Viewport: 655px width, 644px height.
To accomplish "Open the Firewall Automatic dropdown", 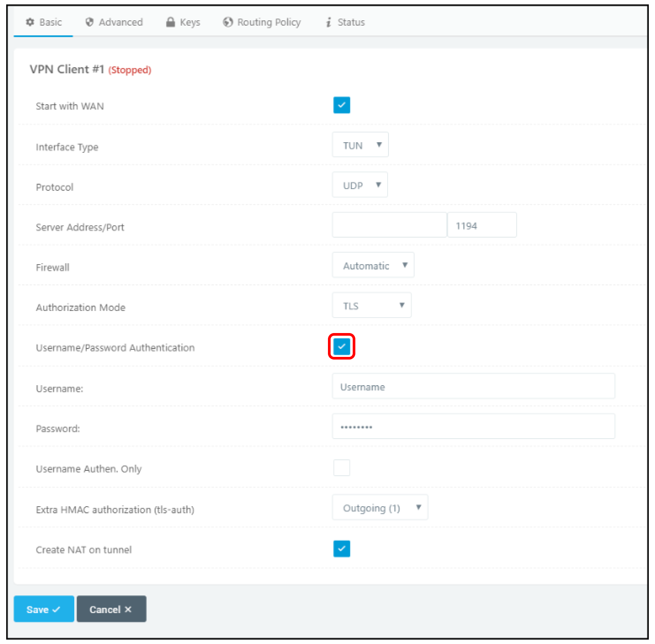I will point(373,265).
